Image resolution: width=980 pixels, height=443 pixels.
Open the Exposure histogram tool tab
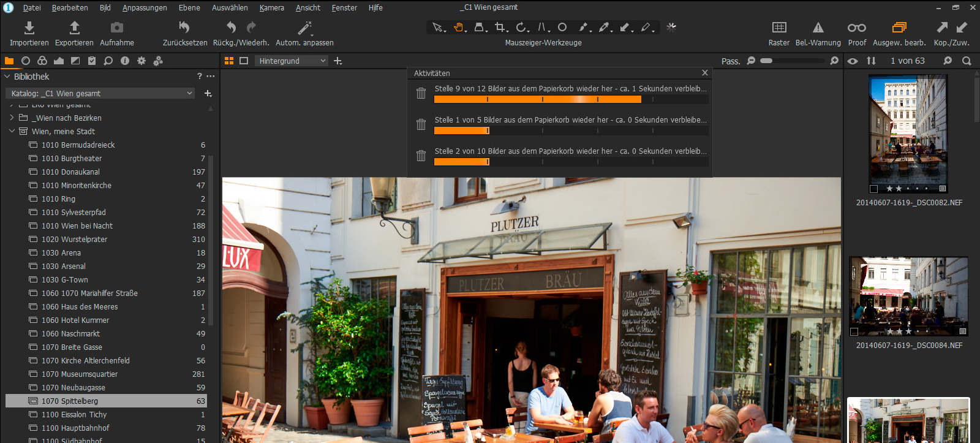click(59, 61)
